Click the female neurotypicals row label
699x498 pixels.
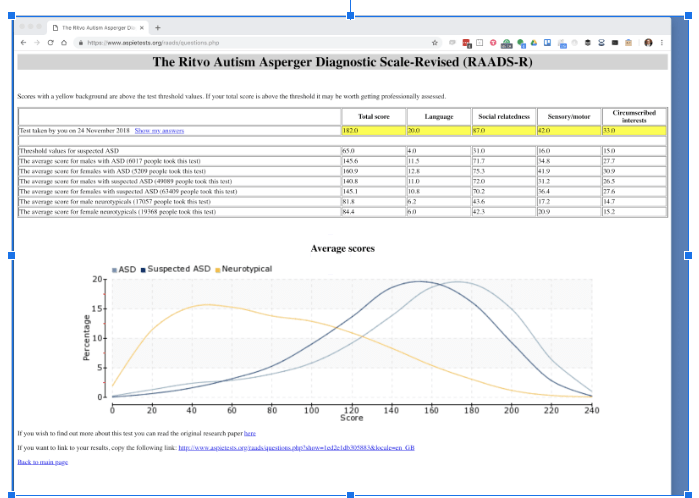118,212
